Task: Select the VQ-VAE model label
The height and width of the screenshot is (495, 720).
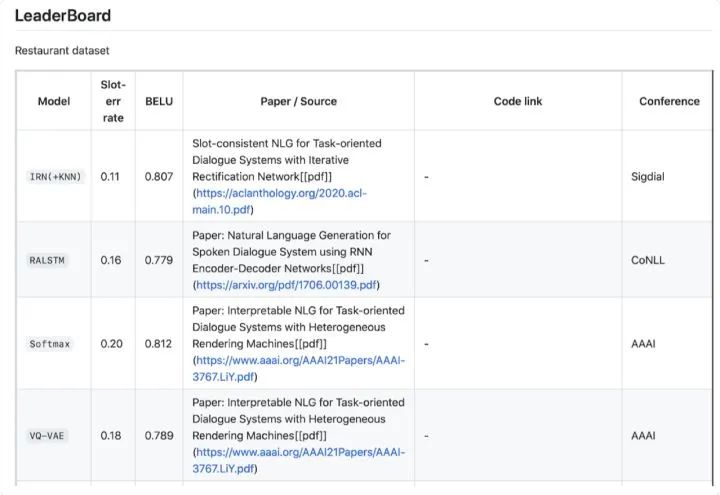Action: point(46,436)
